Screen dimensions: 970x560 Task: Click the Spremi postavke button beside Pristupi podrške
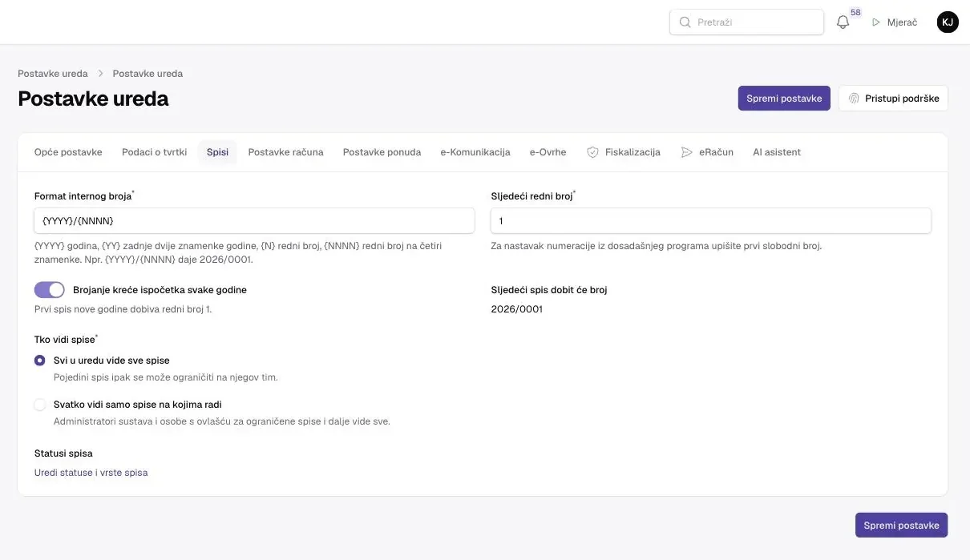(x=784, y=99)
